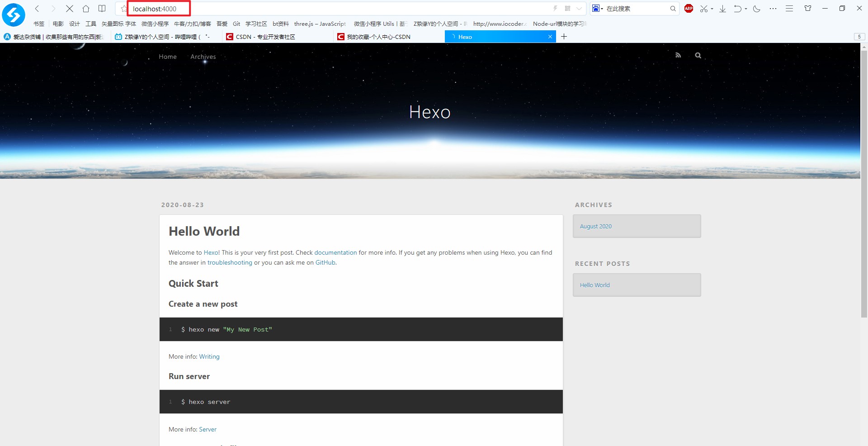The image size is (868, 446).
Task: Open the more tools ellipsis menu
Action: pyautogui.click(x=773, y=9)
